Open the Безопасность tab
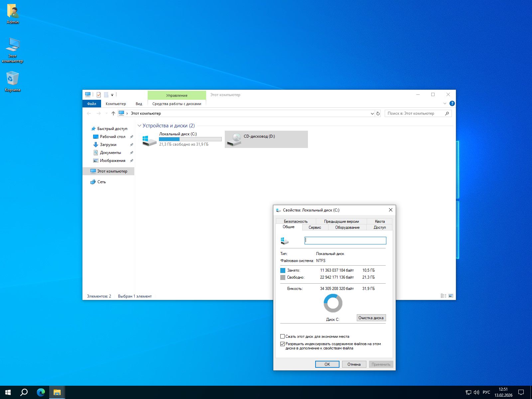The image size is (532, 399). coord(296,221)
